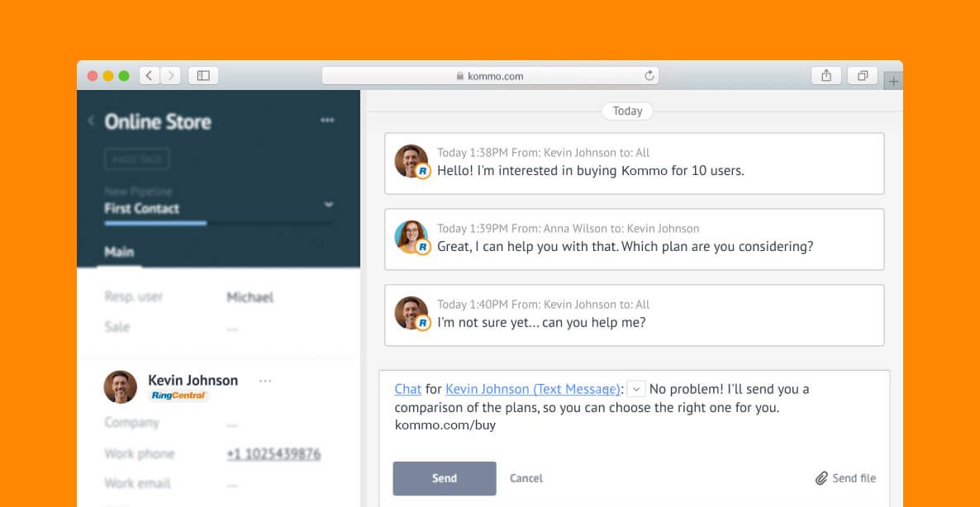Click the +1 1025439876 work phone link
Viewport: 980px width, 507px height.
pos(274,454)
